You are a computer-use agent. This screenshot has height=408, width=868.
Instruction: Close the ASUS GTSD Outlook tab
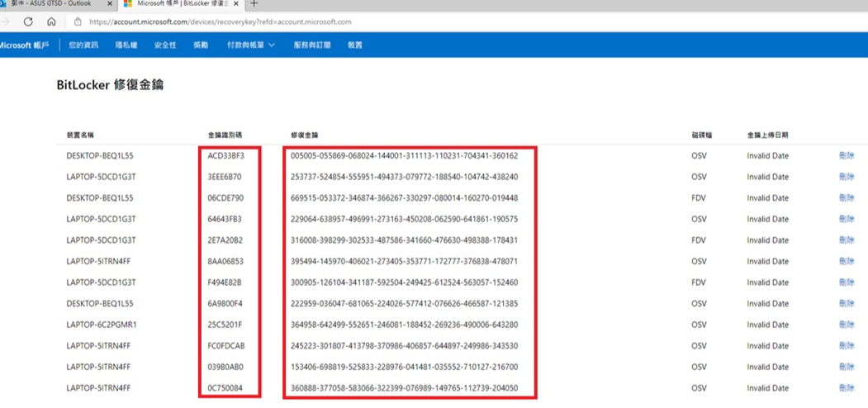109,3
